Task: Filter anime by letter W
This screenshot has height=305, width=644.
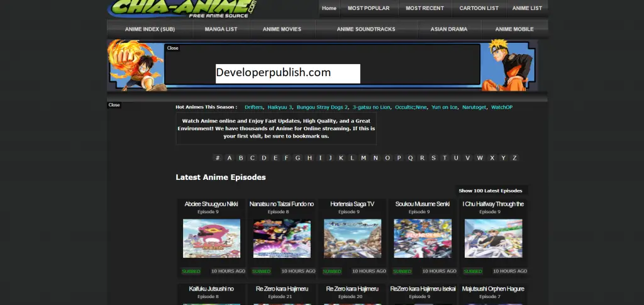Action: pos(480,158)
